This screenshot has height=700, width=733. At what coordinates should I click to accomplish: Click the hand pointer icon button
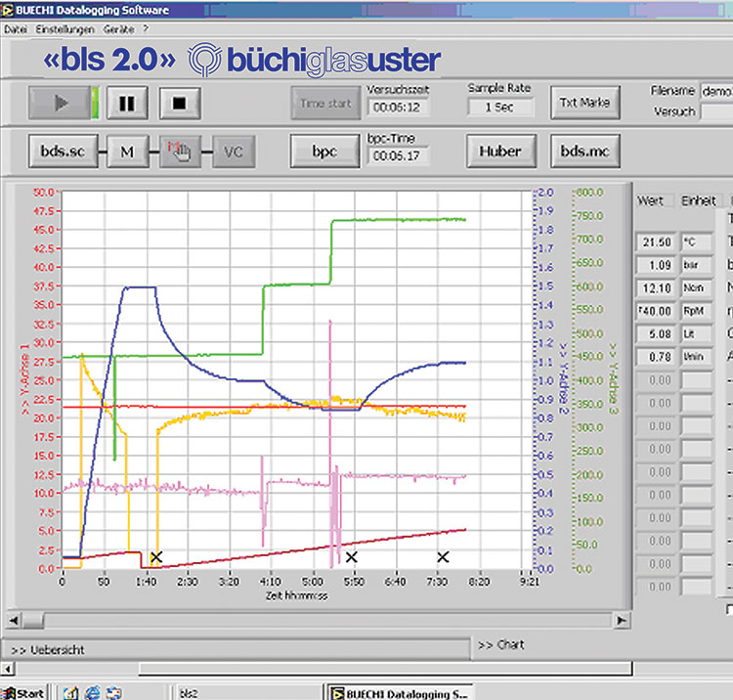tap(180, 151)
